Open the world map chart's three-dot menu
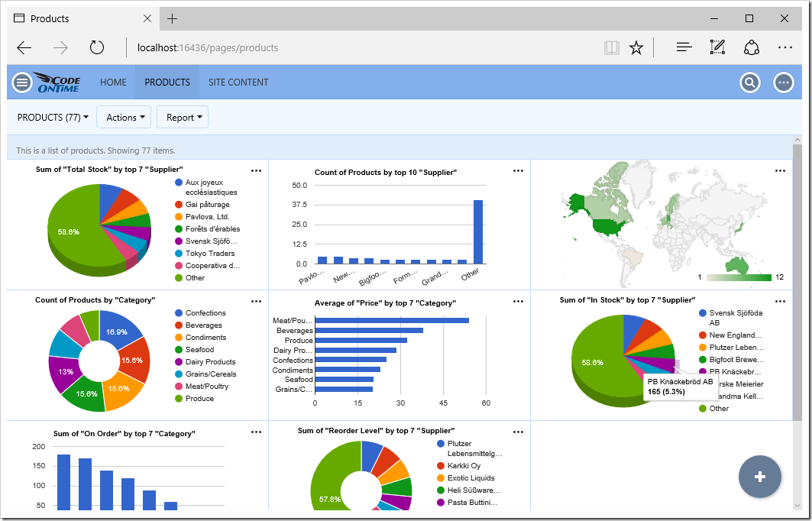Screen dimensions: 812x521 point(780,171)
